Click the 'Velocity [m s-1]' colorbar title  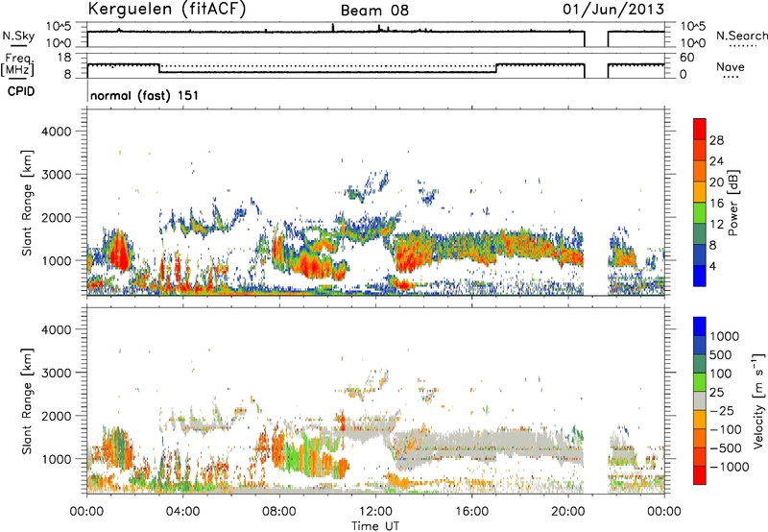(758, 400)
